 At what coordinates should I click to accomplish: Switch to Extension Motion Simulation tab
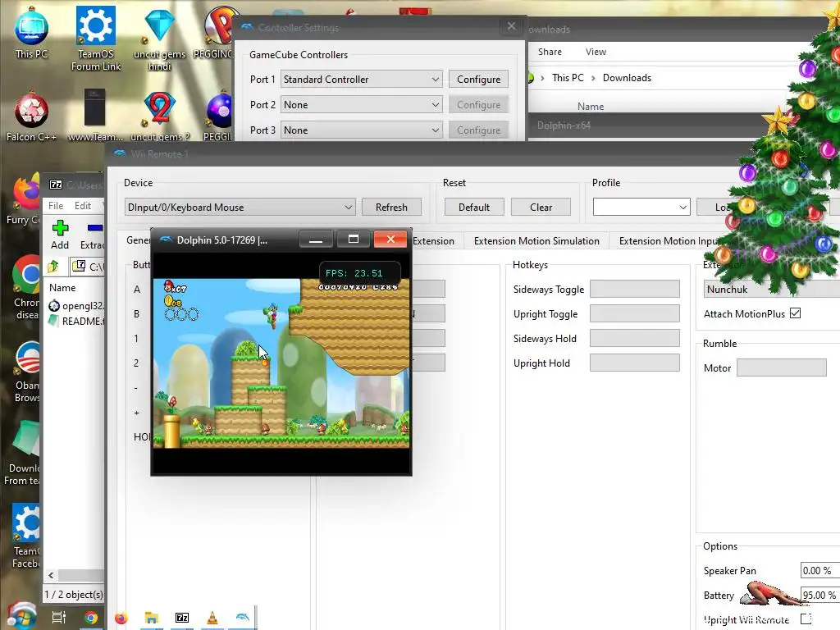(536, 241)
